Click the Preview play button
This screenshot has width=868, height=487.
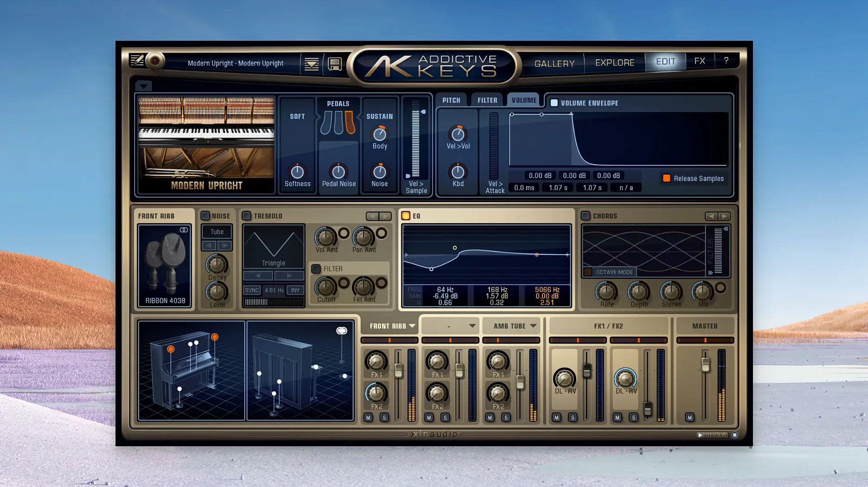point(713,435)
